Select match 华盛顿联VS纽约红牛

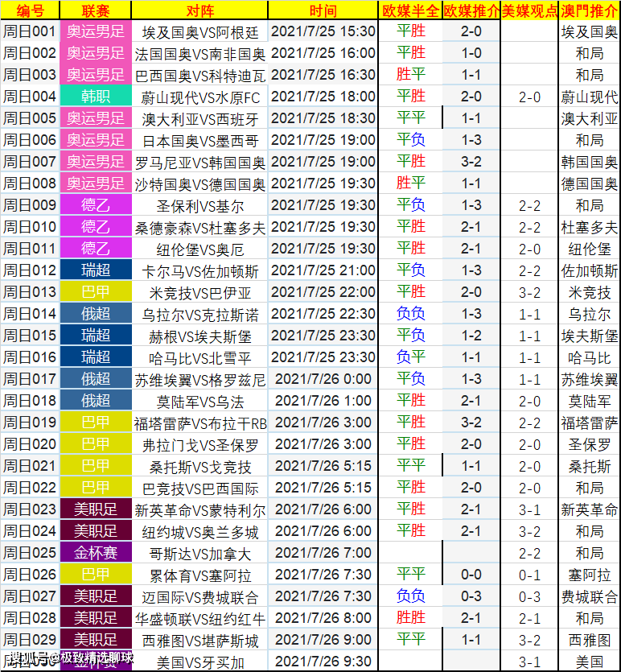click(199, 617)
